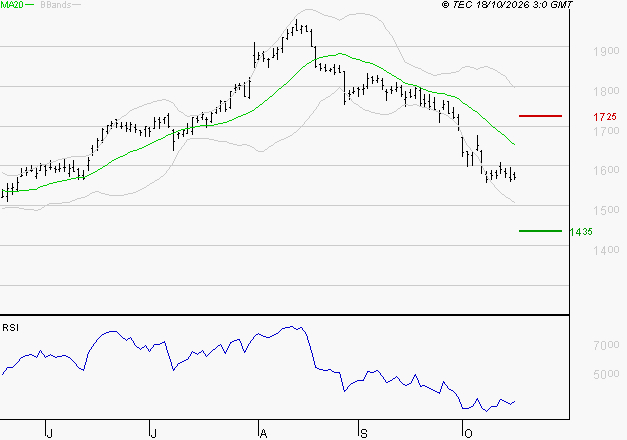The height and width of the screenshot is (440, 627).
Task: Click the RSI panel label
Action: 10,328
